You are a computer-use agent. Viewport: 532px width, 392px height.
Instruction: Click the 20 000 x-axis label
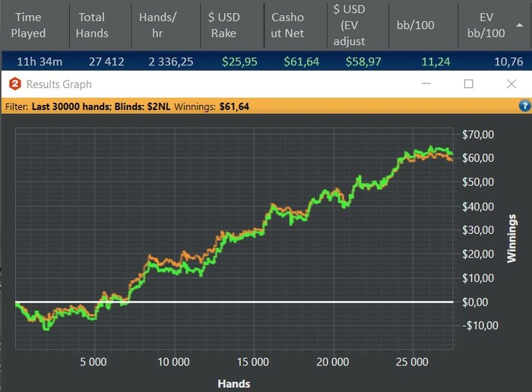coord(333,362)
